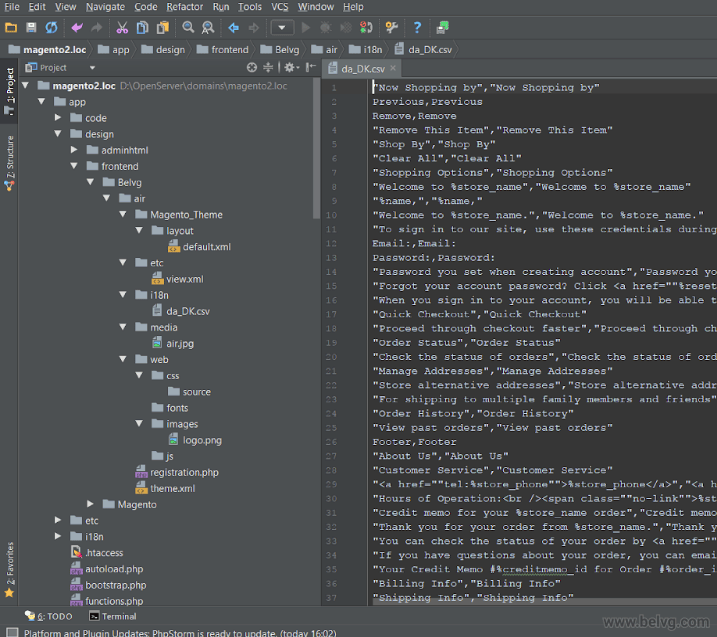Screen dimensions: 717x637
Task: Select theme.xml file in tree
Action: point(165,488)
